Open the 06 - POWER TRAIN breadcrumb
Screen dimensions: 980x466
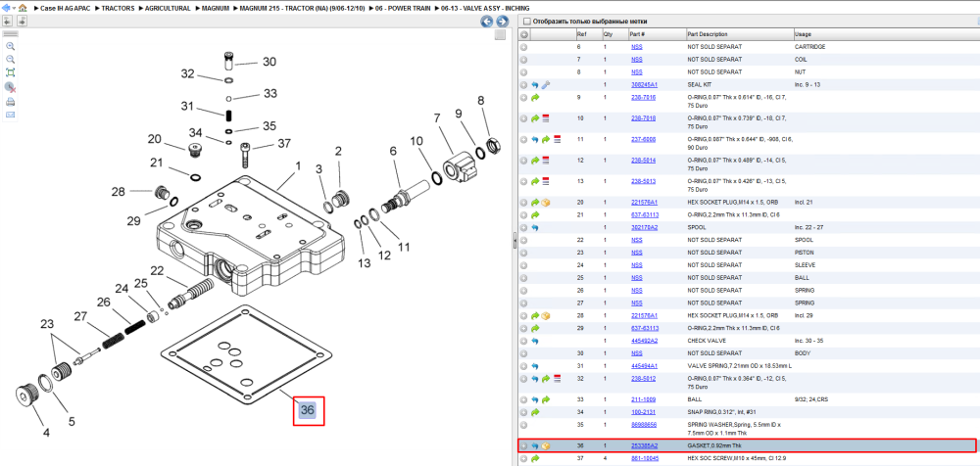pos(402,9)
